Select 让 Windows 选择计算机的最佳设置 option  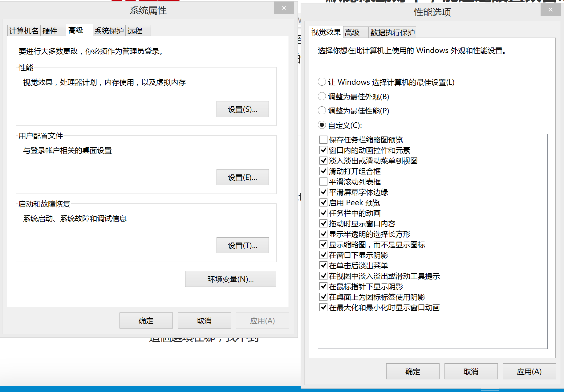click(x=322, y=82)
